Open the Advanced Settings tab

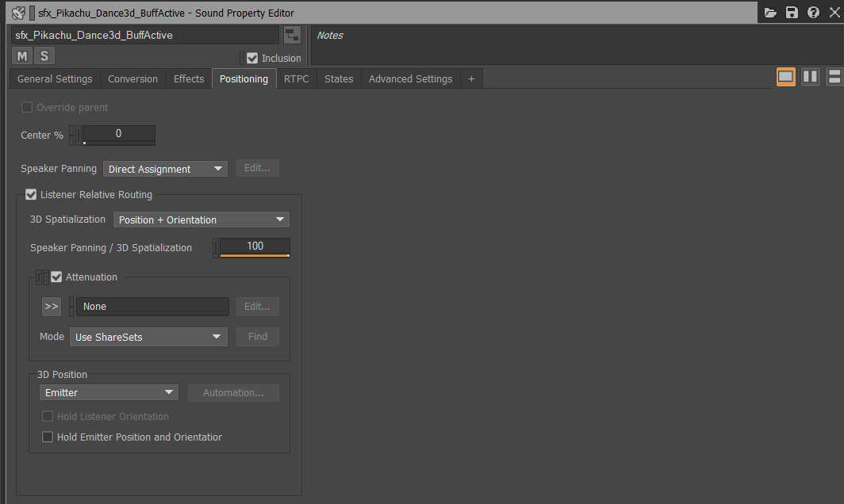tap(411, 79)
